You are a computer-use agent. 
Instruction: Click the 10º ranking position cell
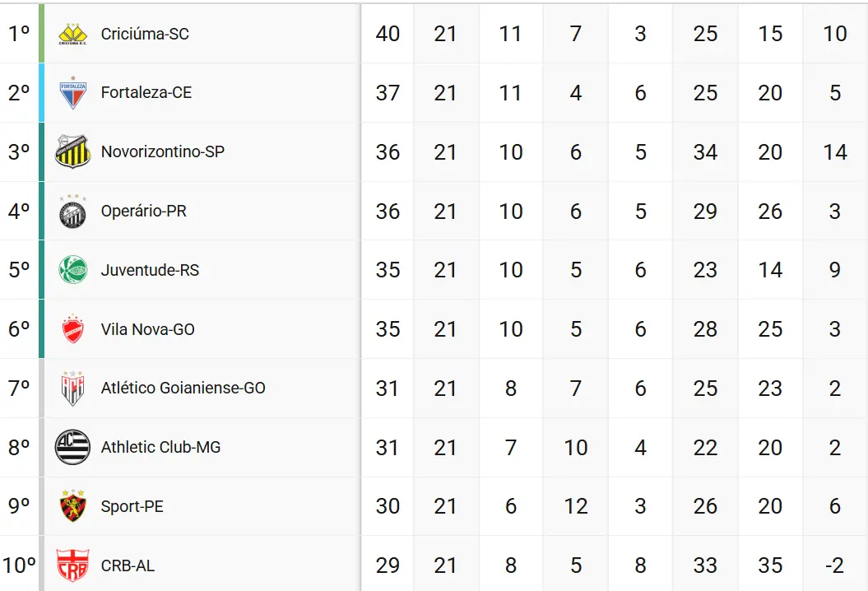pyautogui.click(x=20, y=565)
